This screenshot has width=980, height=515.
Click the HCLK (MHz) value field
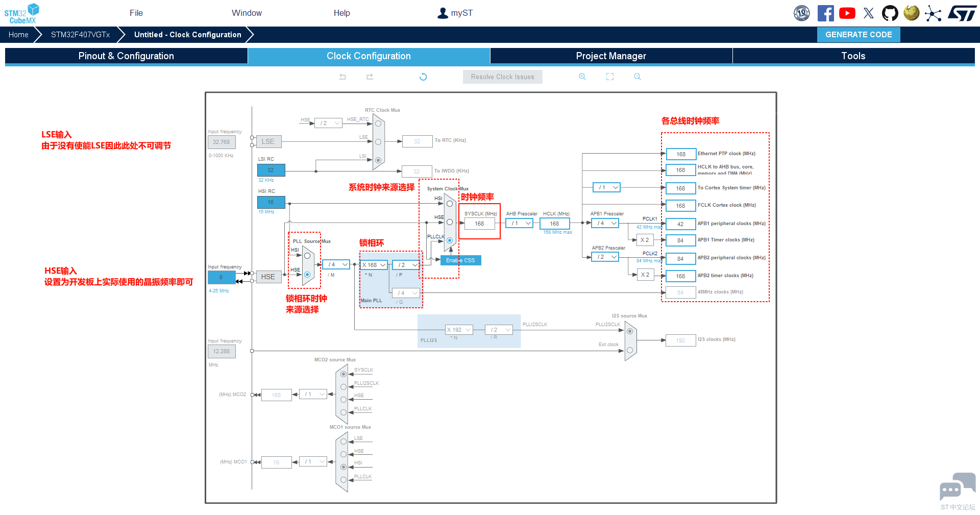(555, 224)
